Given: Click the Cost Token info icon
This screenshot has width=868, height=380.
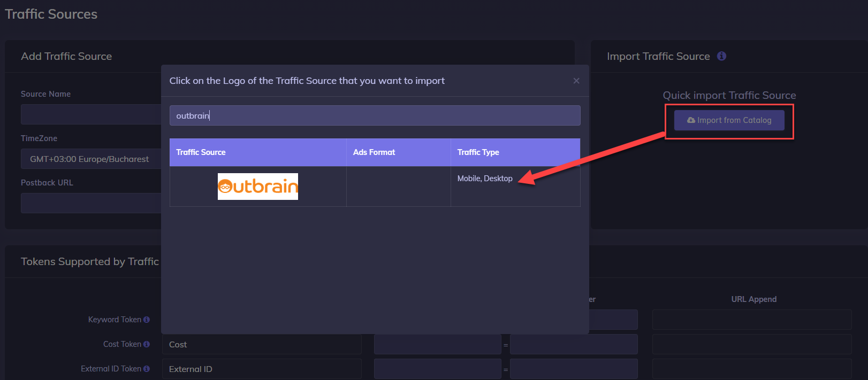Looking at the screenshot, I should (147, 344).
